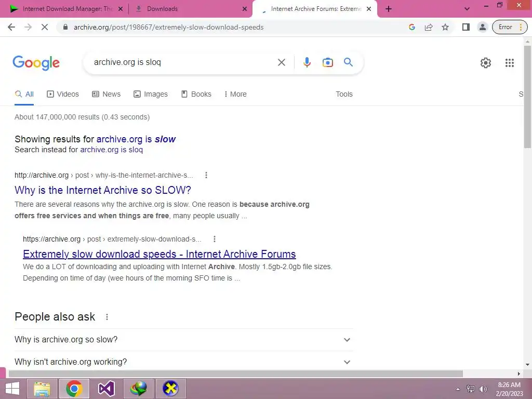Click the padlock site info icon
The image size is (532, 399).
tap(65, 27)
